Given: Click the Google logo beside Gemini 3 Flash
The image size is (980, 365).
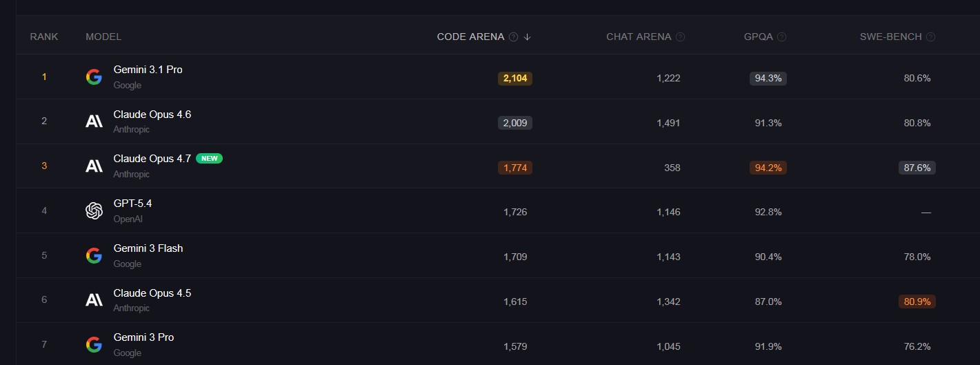Looking at the screenshot, I should pyautogui.click(x=94, y=255).
